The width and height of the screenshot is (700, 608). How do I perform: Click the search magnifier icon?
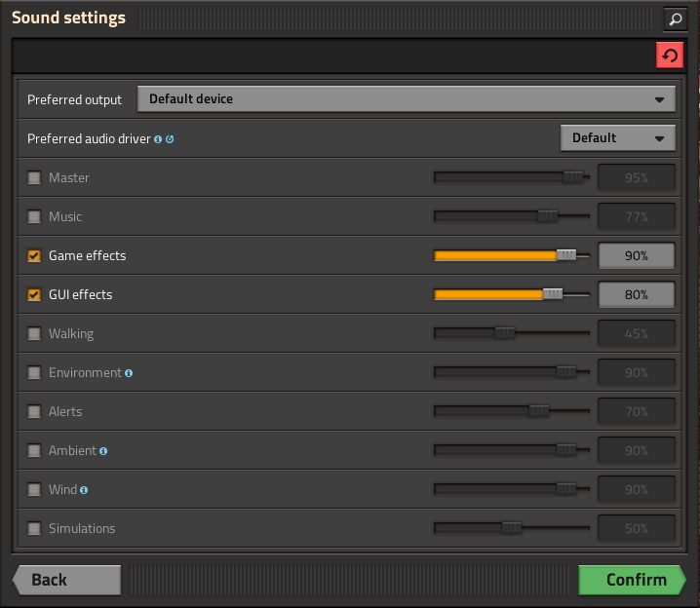click(675, 19)
